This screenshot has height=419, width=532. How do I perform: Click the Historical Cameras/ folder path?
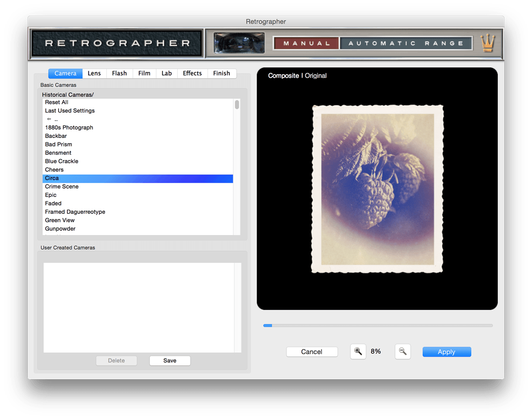coord(68,94)
